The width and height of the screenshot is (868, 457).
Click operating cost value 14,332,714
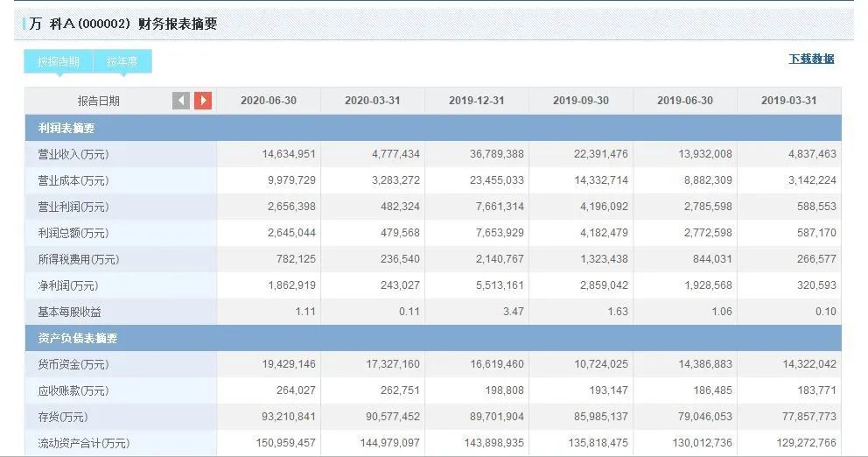(600, 180)
